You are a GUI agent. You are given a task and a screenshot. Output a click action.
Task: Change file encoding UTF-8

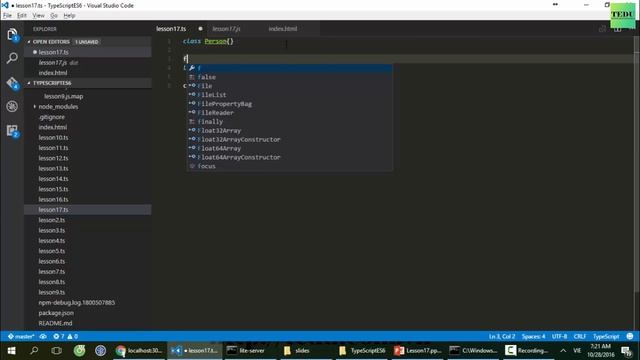(559, 337)
